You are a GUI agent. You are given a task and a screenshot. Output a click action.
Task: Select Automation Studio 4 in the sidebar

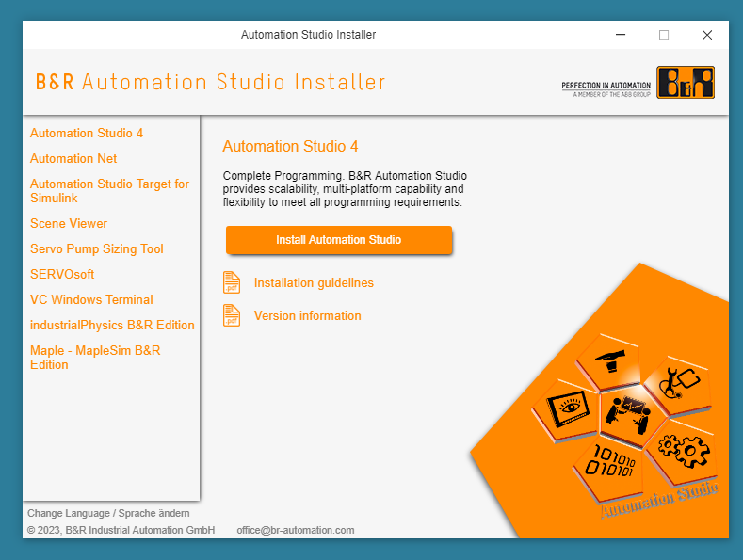click(x=87, y=133)
